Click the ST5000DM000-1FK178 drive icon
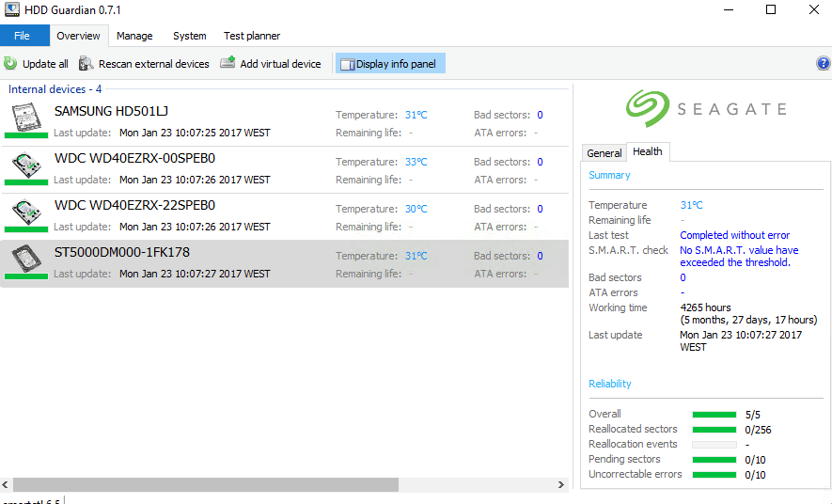Screen dimensions: 832x504 pyautogui.click(x=26, y=260)
